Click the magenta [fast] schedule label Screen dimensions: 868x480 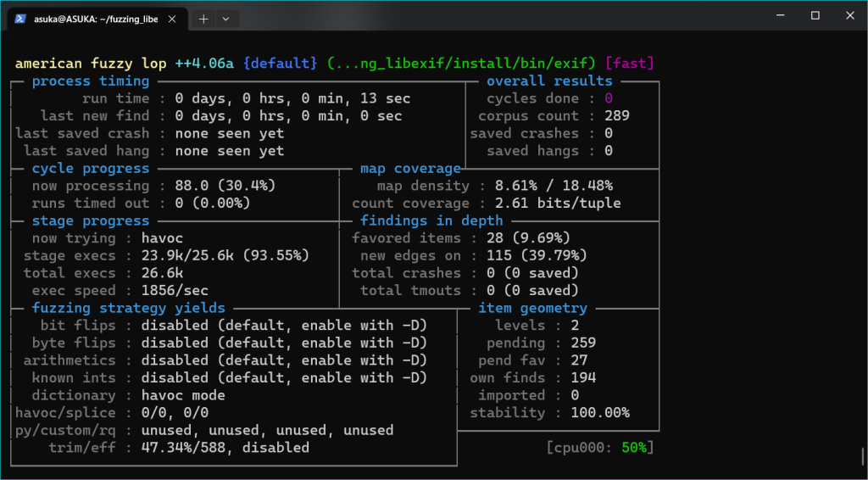632,64
